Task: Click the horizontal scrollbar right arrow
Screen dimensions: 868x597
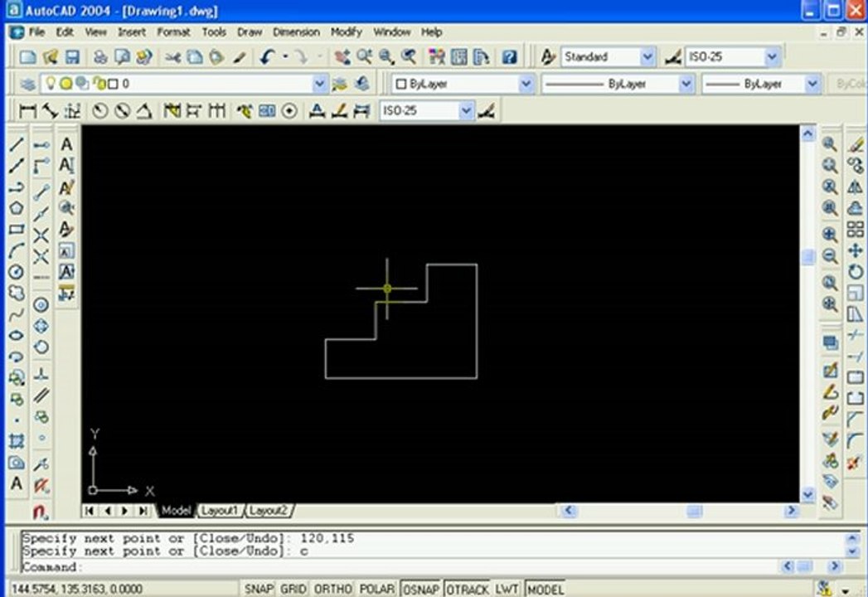Action: (791, 511)
